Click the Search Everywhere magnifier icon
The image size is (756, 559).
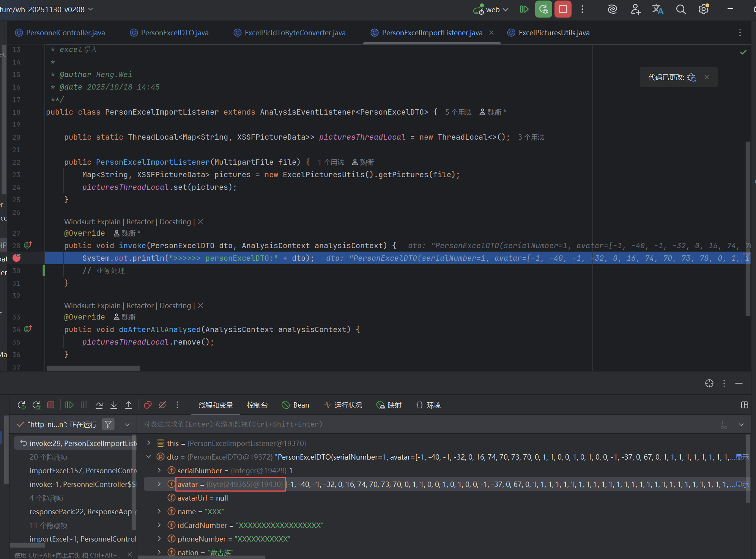pyautogui.click(x=681, y=9)
